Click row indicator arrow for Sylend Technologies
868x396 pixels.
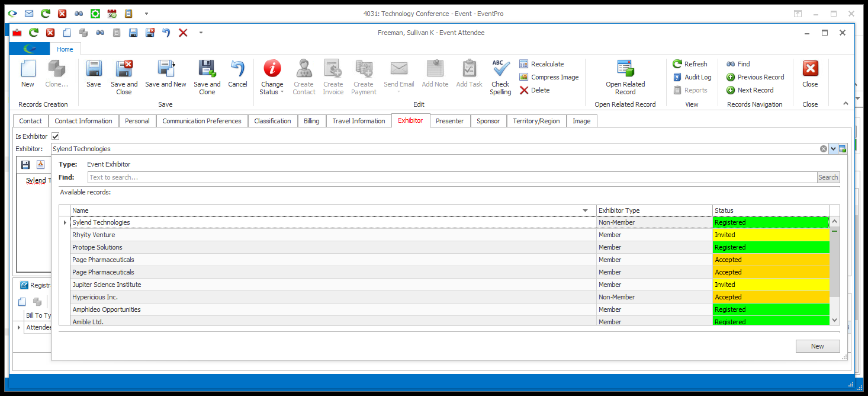click(65, 222)
